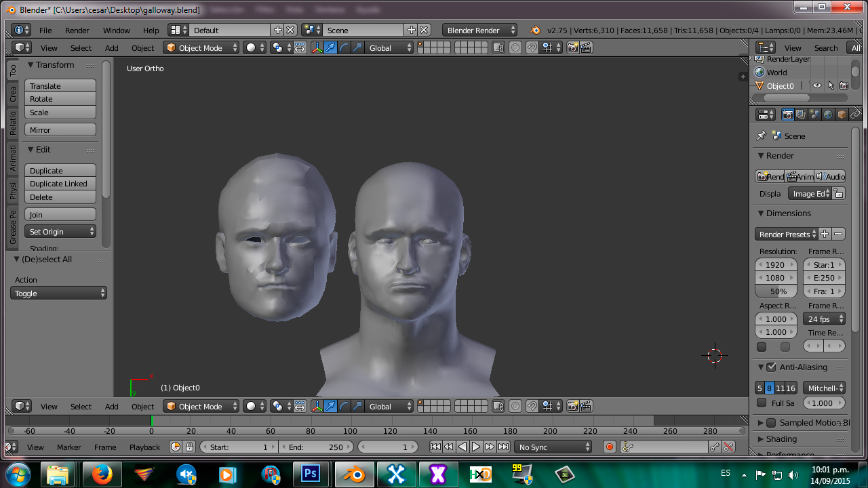This screenshot has height=488, width=868.
Task: Add a render preset with plus
Action: click(825, 234)
